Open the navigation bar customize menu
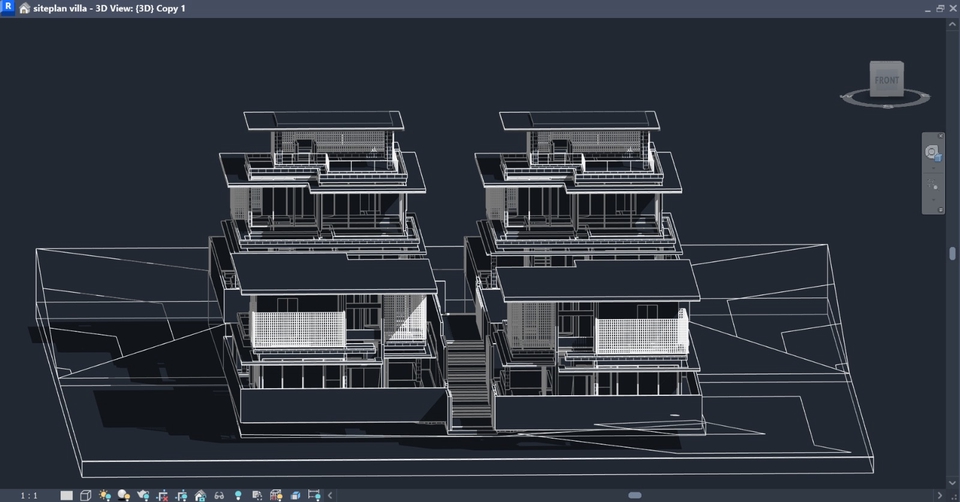This screenshot has height=502, width=960. coord(941,210)
